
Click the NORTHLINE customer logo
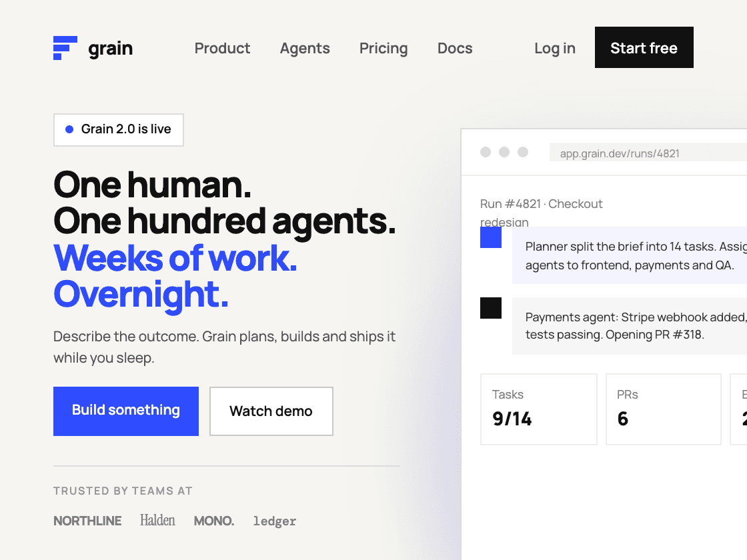pos(87,521)
